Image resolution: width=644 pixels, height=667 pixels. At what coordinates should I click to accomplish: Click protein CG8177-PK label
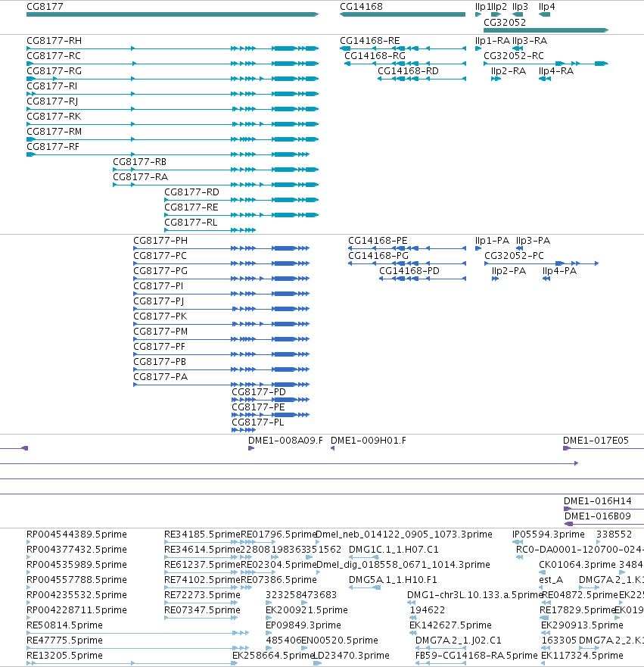160,316
